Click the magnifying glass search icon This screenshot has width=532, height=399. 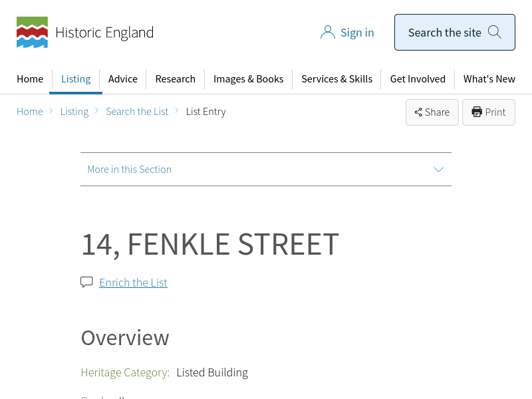[494, 32]
